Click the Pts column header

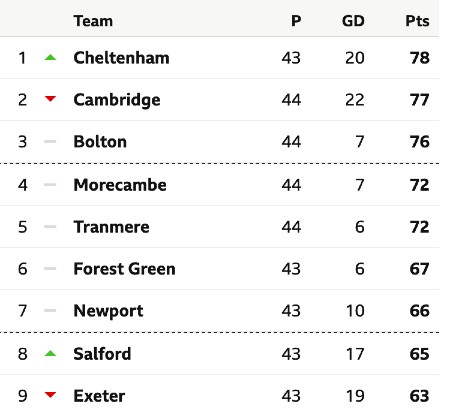[417, 21]
